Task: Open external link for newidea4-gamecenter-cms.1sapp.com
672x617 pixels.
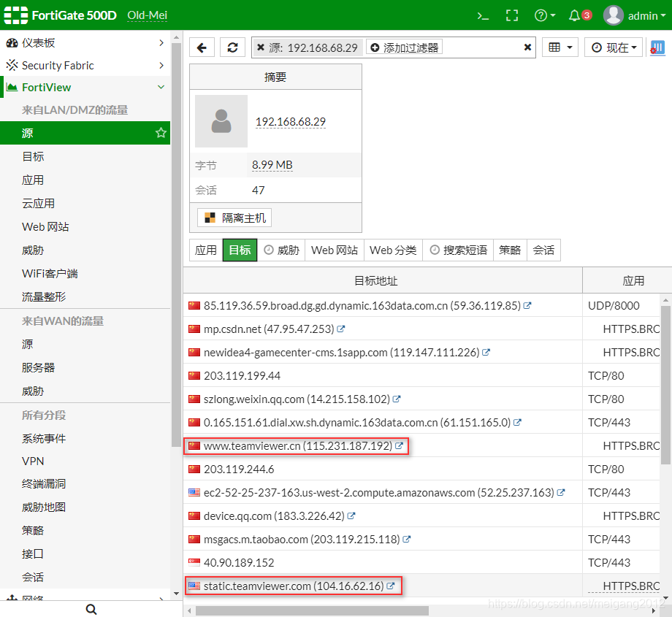Action: click(x=486, y=352)
